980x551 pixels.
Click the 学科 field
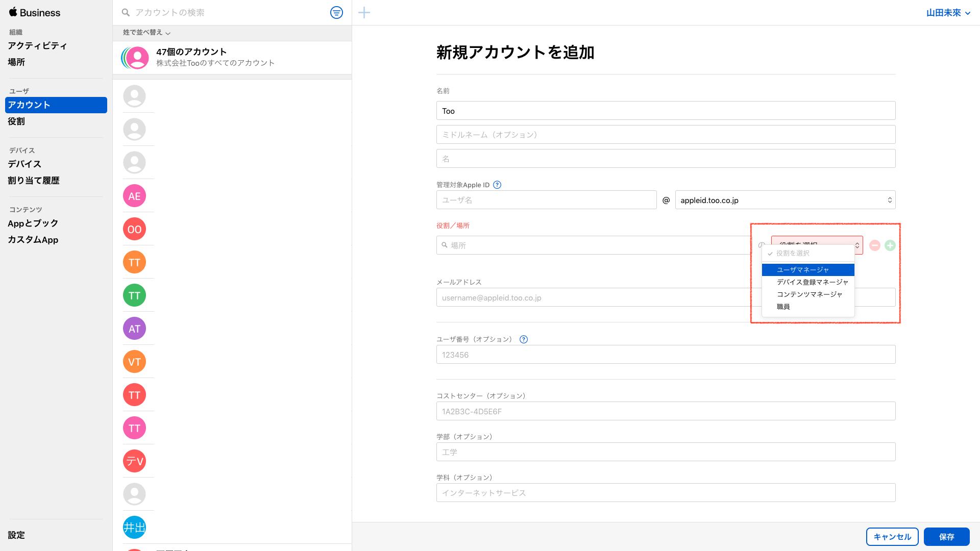click(666, 493)
